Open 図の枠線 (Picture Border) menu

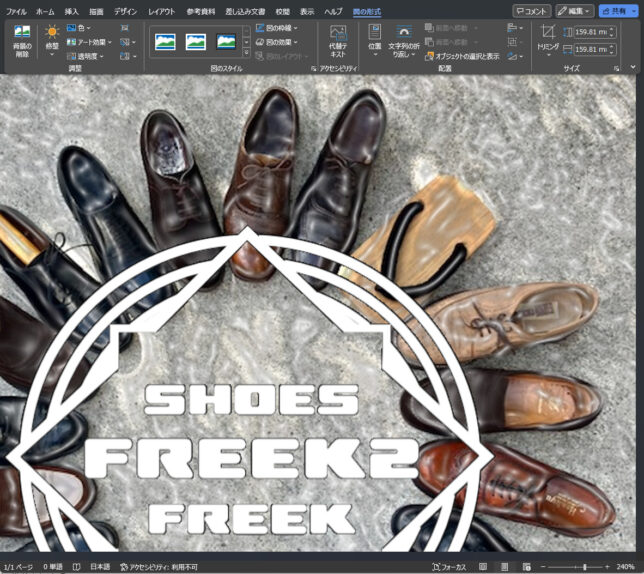point(276,28)
